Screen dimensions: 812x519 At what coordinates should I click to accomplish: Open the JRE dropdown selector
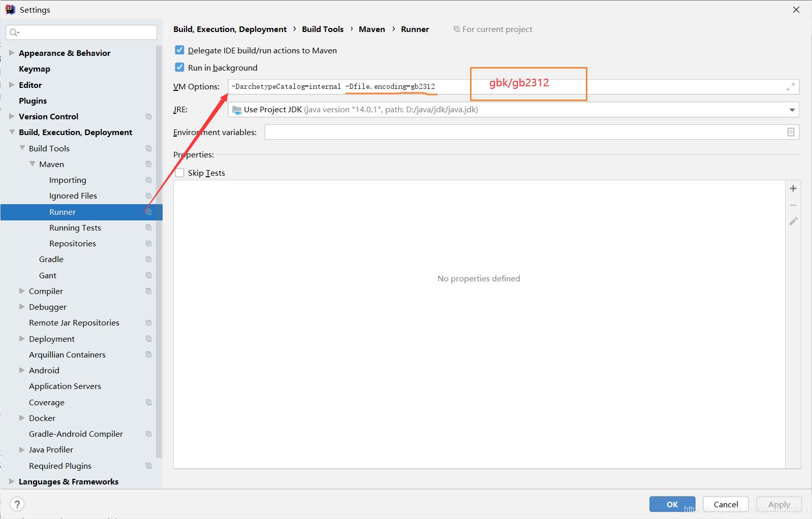click(792, 110)
